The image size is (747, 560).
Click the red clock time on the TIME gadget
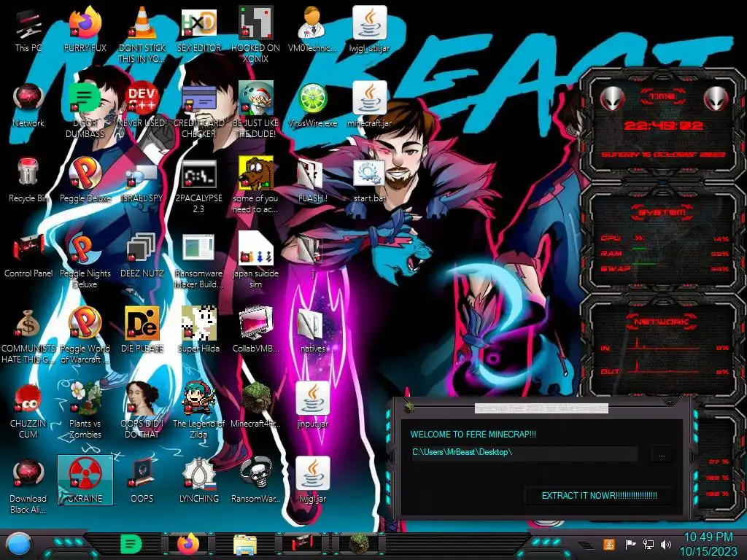[663, 125]
